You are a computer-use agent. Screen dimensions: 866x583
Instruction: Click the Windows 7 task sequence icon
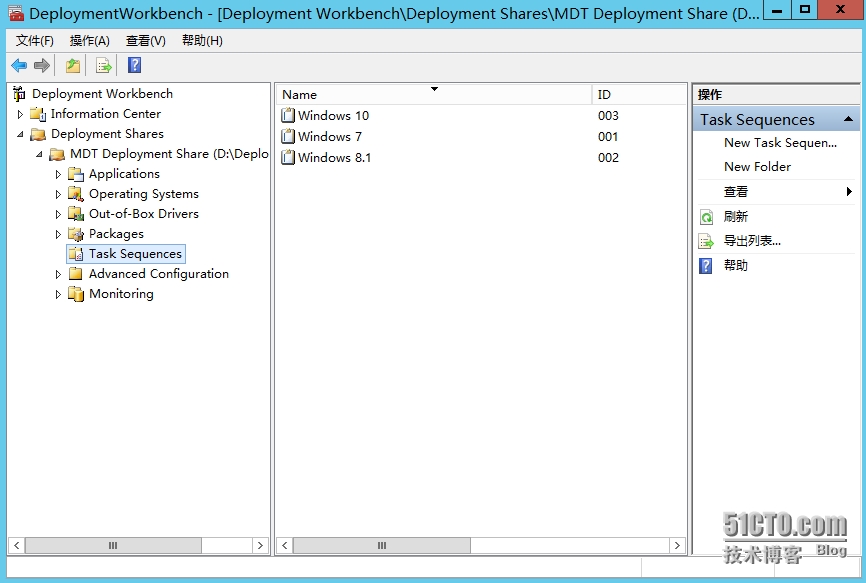(288, 136)
